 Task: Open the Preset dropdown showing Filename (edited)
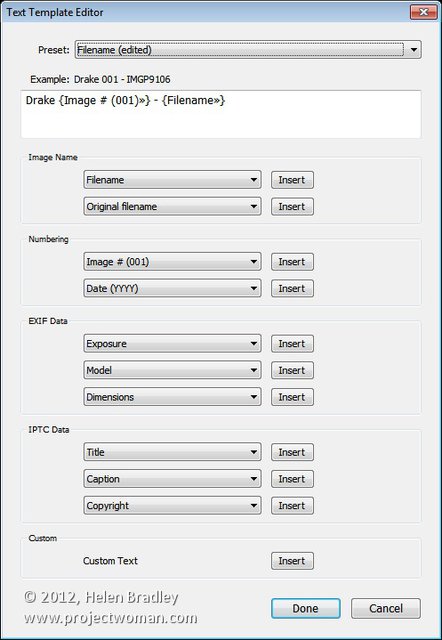248,50
